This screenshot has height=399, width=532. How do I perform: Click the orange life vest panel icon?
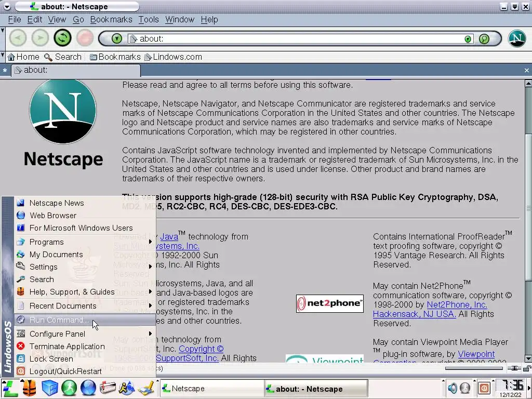(30, 388)
